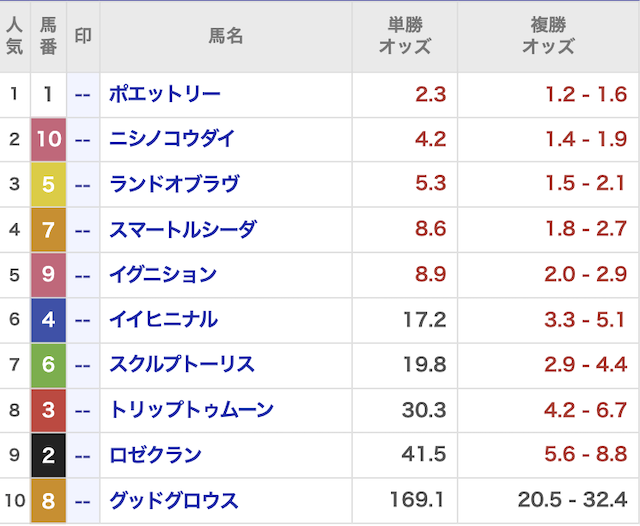Open スマートルシーダ horse details
Image resolution: width=640 pixels, height=526 pixels.
(x=182, y=230)
